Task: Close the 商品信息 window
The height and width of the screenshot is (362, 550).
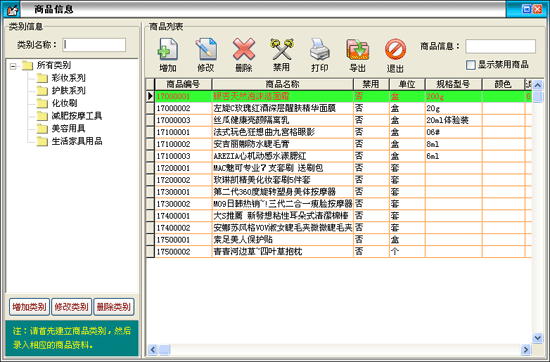Action: click(x=538, y=9)
